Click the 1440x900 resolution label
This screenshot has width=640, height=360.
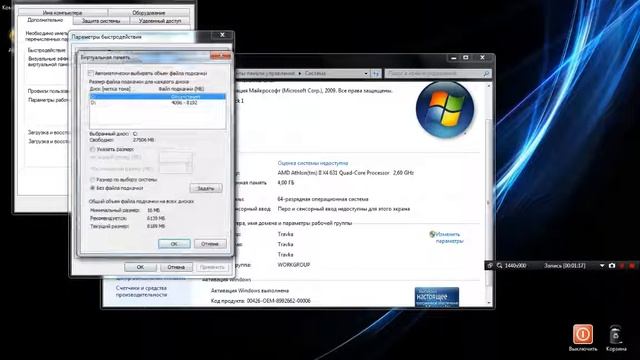(x=515, y=266)
